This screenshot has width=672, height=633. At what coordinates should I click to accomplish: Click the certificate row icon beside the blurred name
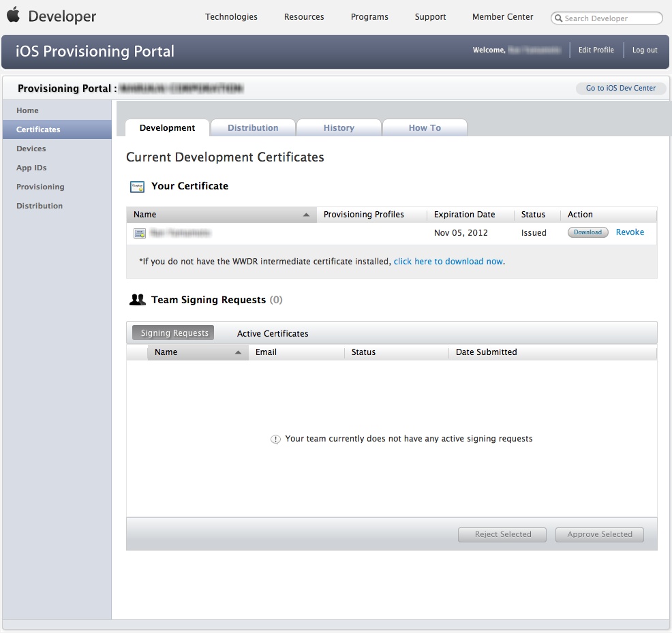140,233
